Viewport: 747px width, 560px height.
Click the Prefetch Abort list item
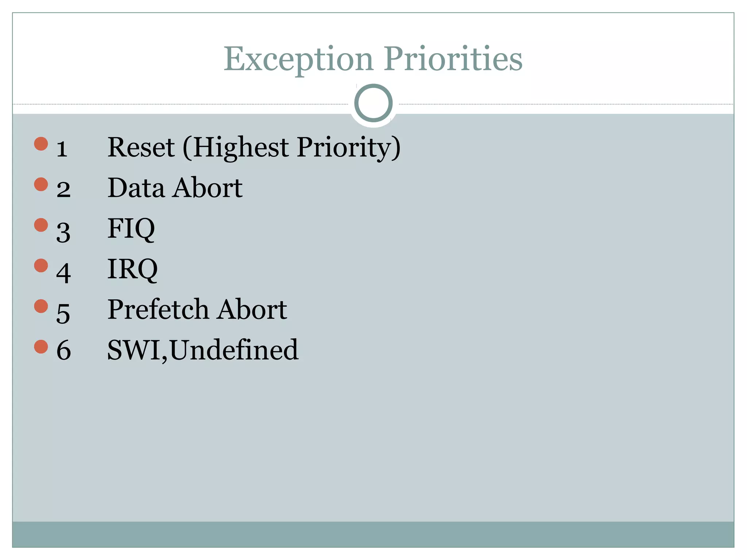[x=197, y=310]
